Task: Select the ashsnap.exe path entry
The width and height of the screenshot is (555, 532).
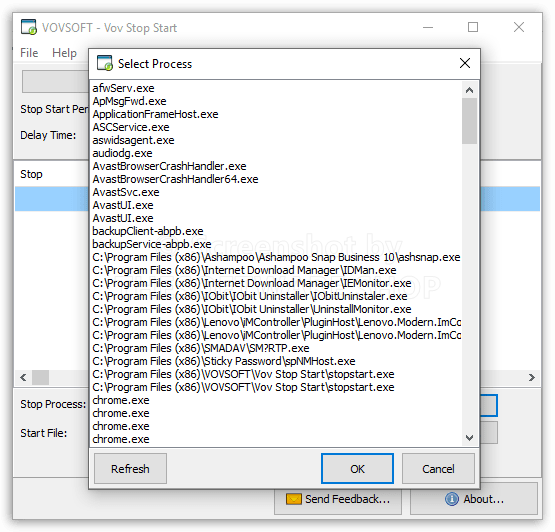Action: (276, 257)
